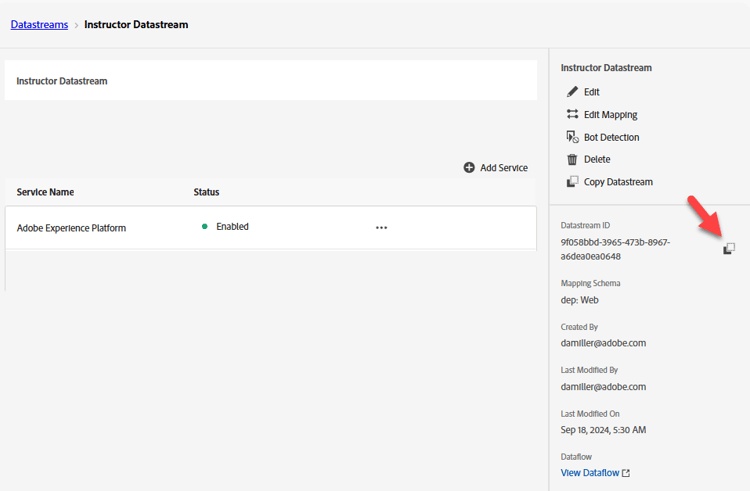Click the Service Name column header
The width and height of the screenshot is (750, 491).
tap(45, 192)
